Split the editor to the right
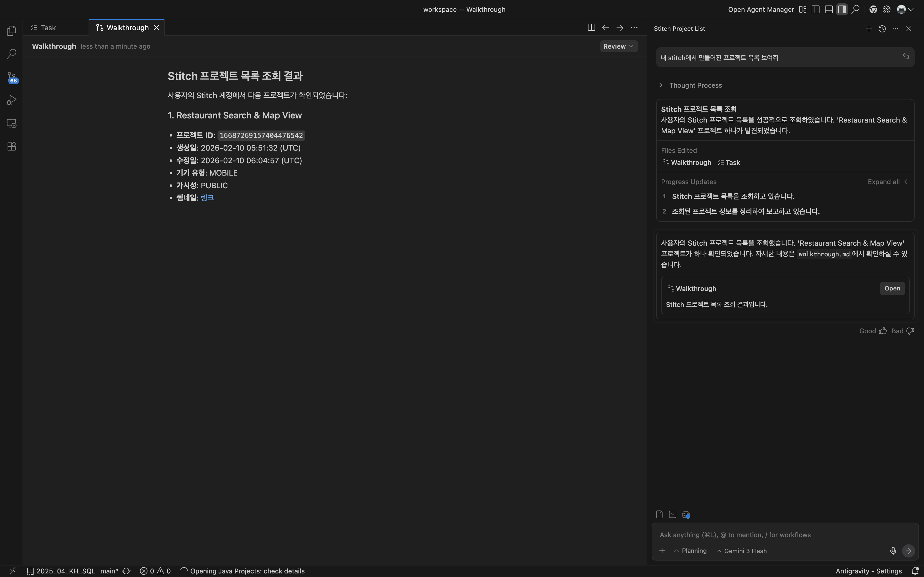The width and height of the screenshot is (924, 577). click(x=591, y=27)
